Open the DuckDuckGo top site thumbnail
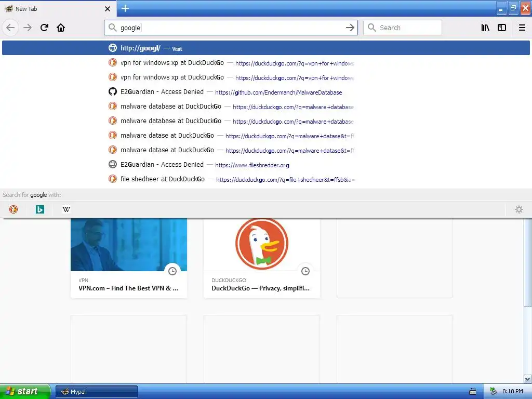532x399 pixels. 262,245
